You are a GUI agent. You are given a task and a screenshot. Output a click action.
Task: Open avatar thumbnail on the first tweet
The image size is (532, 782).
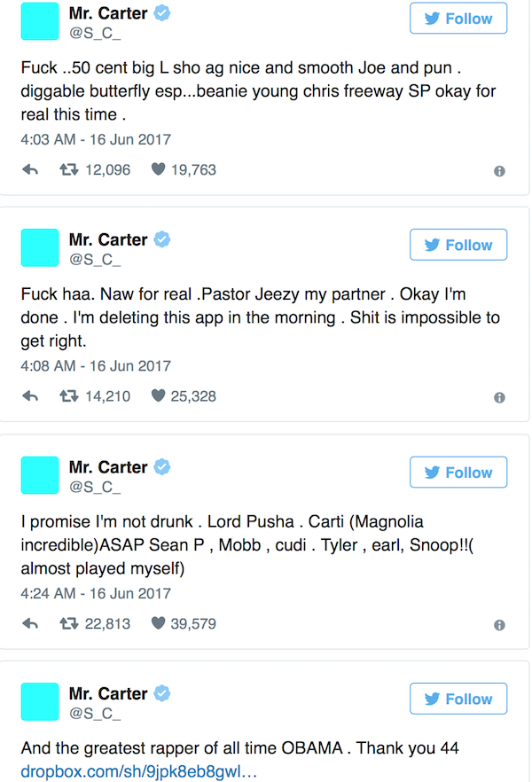[39, 21]
